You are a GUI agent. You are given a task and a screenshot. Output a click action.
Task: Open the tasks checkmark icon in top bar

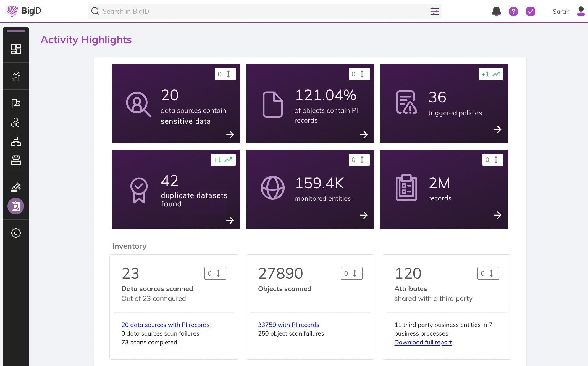click(530, 11)
